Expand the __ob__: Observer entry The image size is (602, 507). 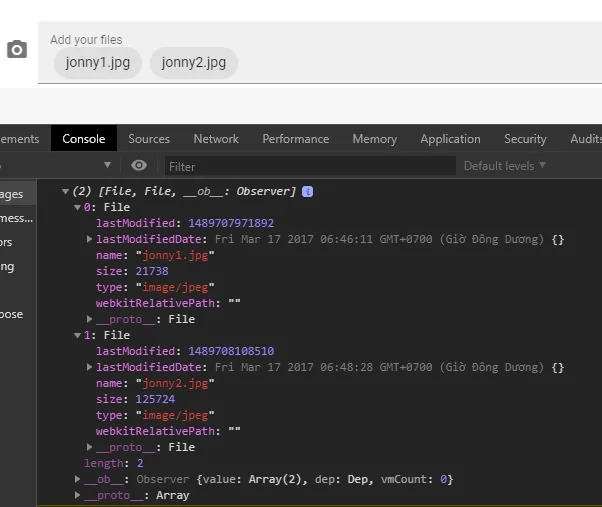pos(77,479)
